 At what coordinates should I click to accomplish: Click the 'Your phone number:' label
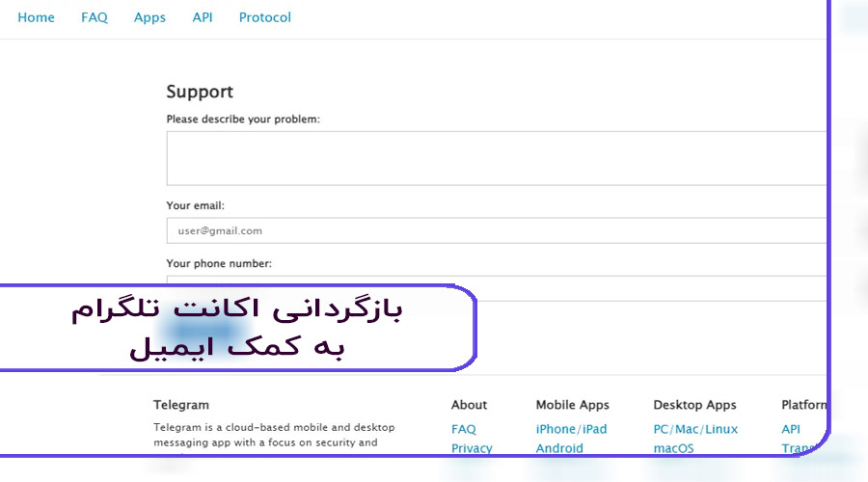pos(219,263)
